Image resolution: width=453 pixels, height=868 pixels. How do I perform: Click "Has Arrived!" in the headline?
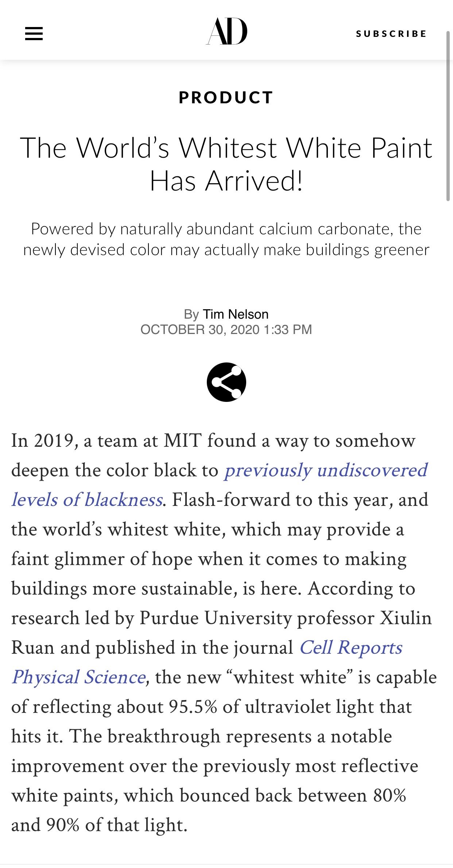pyautogui.click(x=226, y=181)
